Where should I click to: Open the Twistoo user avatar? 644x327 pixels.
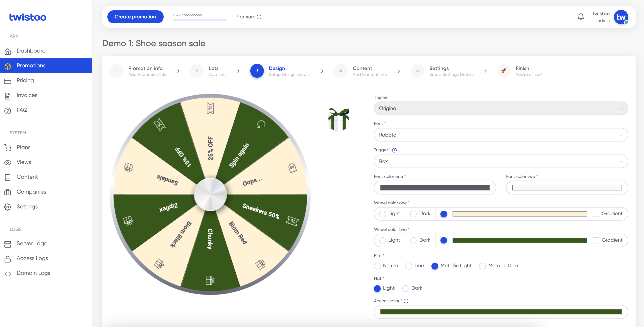tap(621, 17)
